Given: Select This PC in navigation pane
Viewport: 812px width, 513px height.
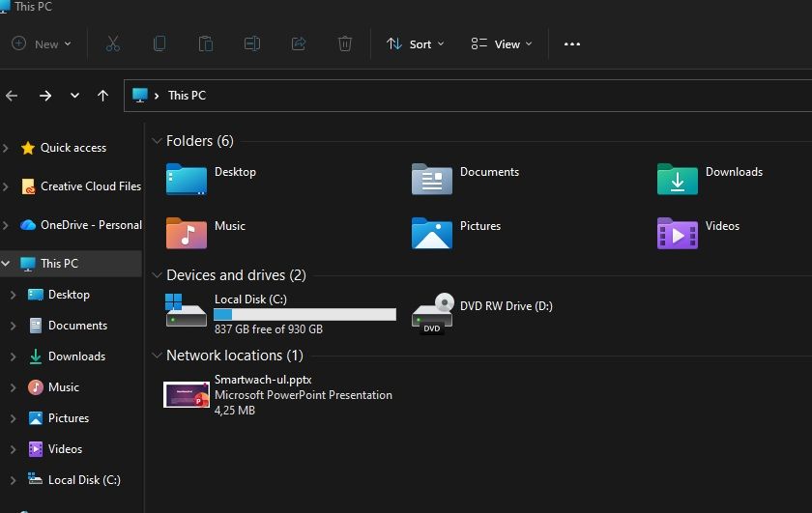Looking at the screenshot, I should 59,264.
